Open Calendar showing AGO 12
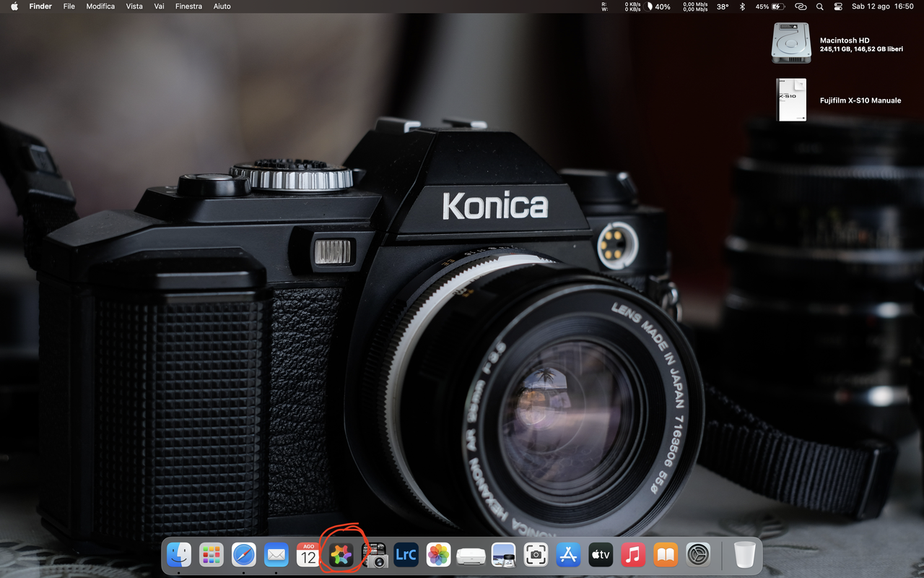 click(309, 555)
